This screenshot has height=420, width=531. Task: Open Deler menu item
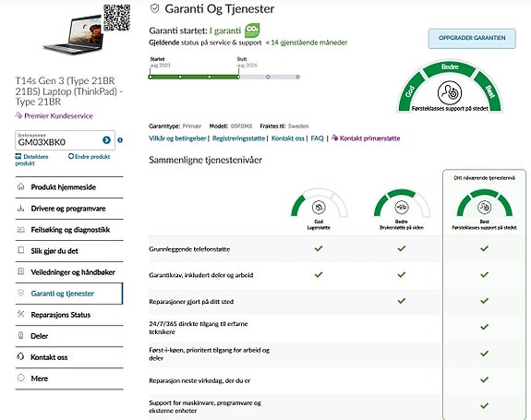point(69,336)
